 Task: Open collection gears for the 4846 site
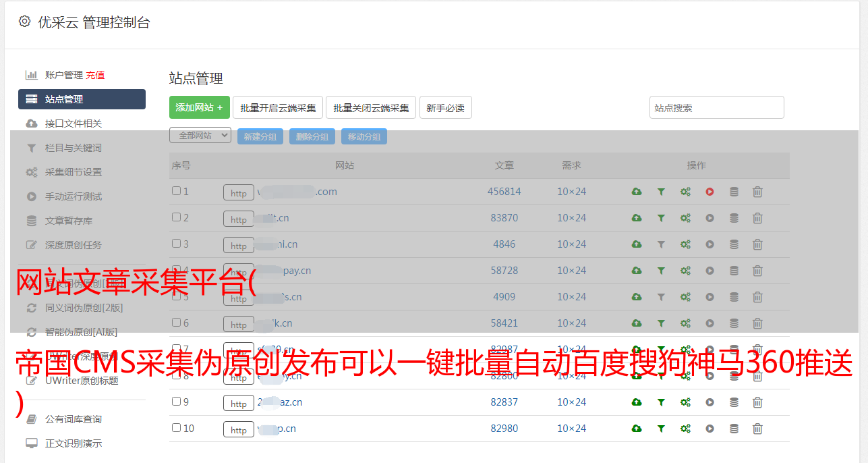685,244
